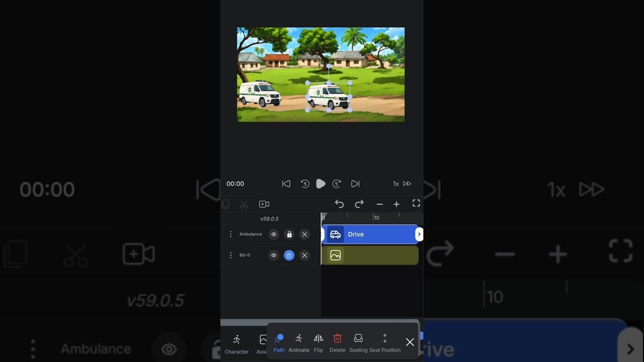
Task: Forward five seconds
Action: (x=337, y=184)
